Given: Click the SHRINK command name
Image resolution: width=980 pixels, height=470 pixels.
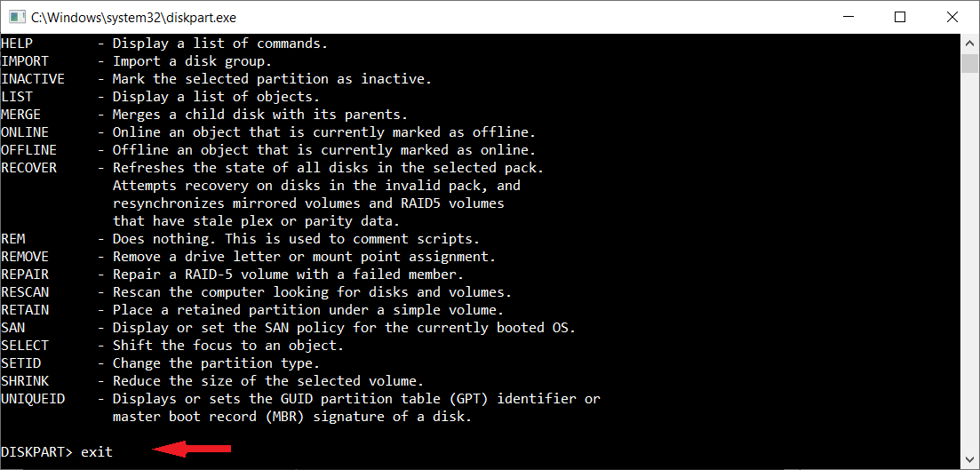Looking at the screenshot, I should coord(25,381).
